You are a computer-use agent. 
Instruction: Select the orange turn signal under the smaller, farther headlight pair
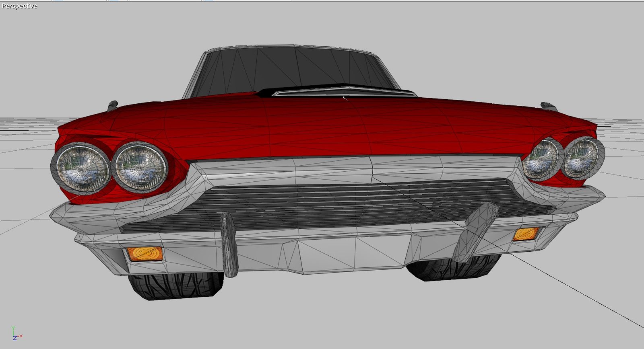click(x=526, y=234)
